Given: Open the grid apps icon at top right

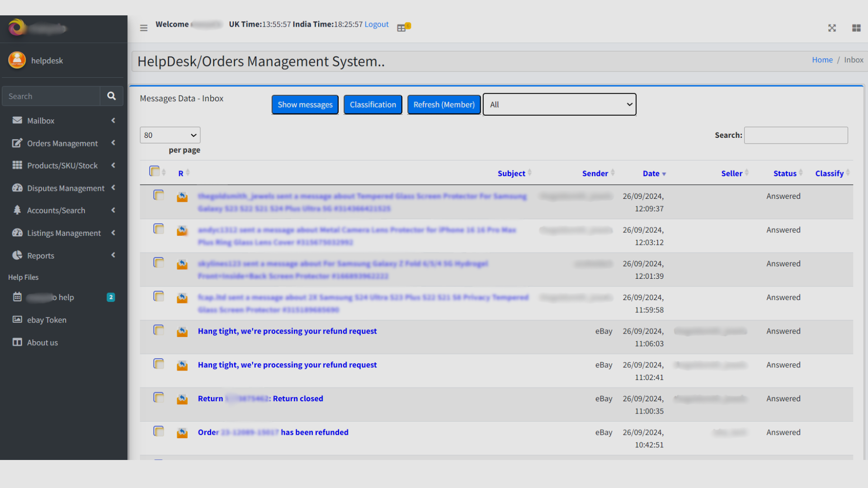Looking at the screenshot, I should tap(856, 28).
